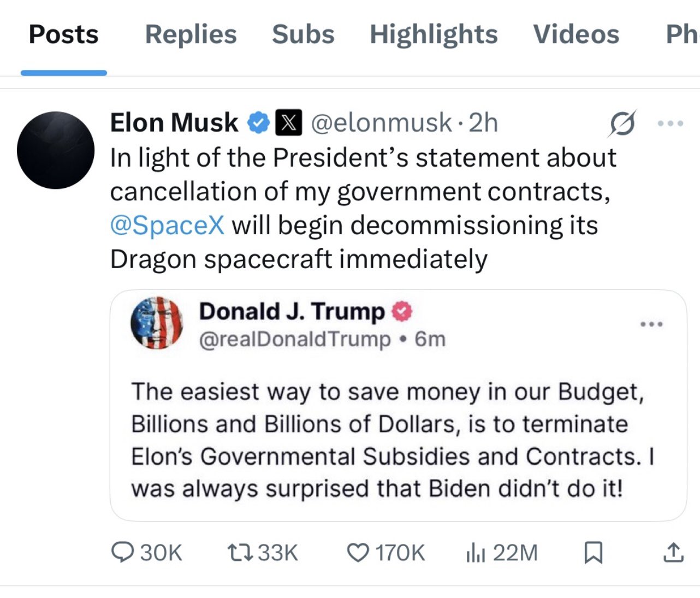Screen dimensions: 700x598
Task: Click Elon Musk's dark profile avatar
Action: [x=56, y=150]
